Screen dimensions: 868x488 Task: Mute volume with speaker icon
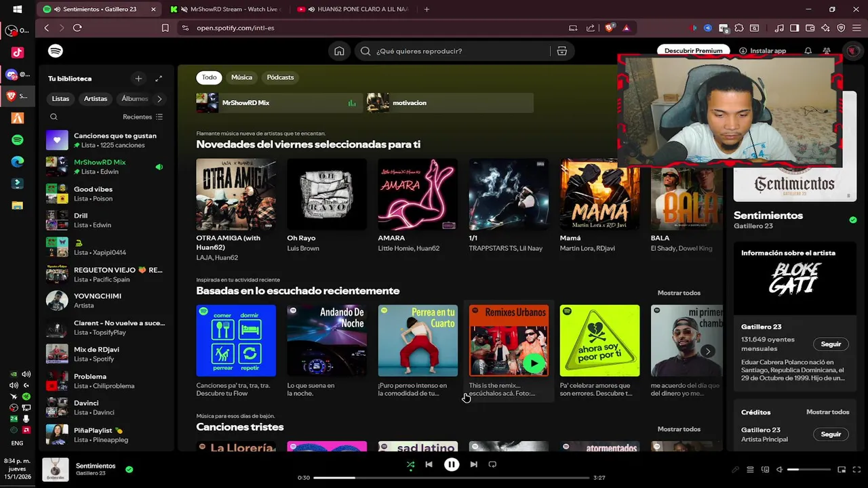[779, 470]
